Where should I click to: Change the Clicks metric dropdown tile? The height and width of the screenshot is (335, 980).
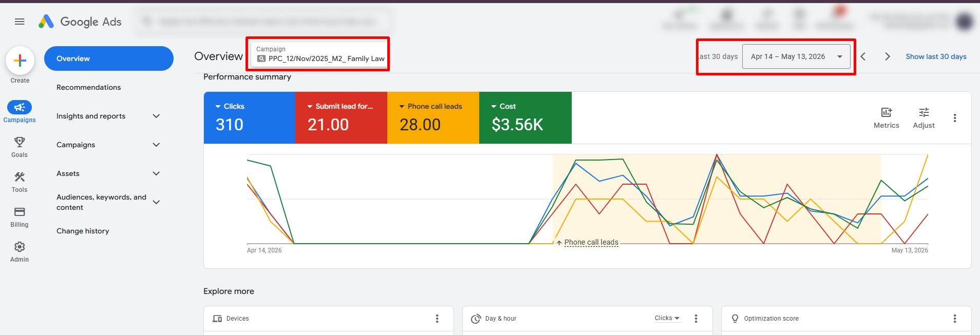pyautogui.click(x=249, y=117)
